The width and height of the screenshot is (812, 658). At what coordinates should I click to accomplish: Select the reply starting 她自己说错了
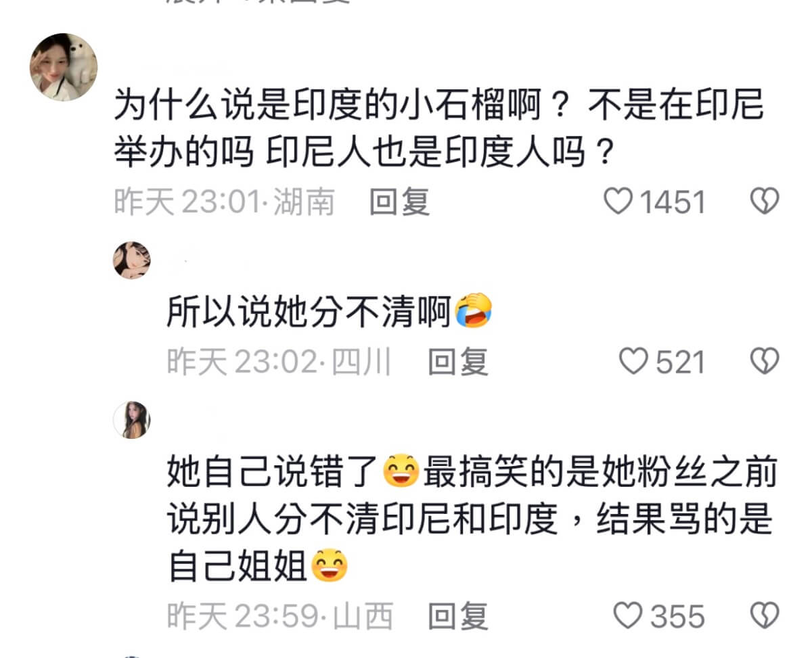(472, 519)
